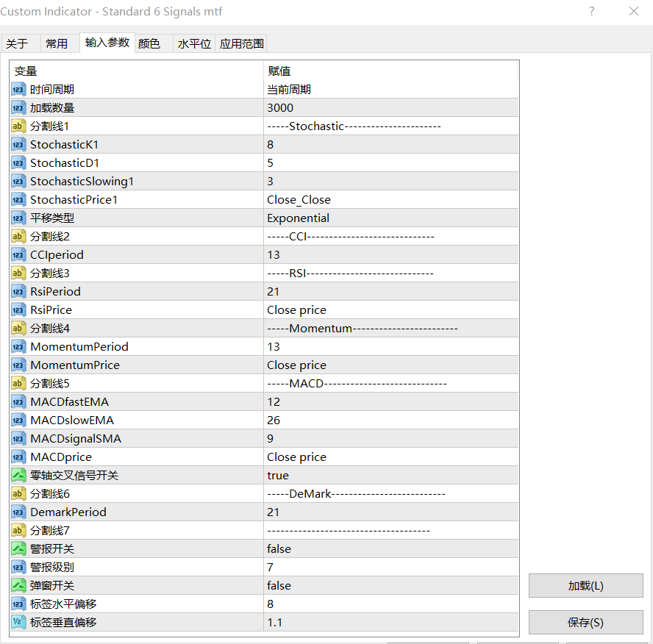Toggle the 零轴交叉信号开关 true value
The image size is (653, 644).
(391, 476)
